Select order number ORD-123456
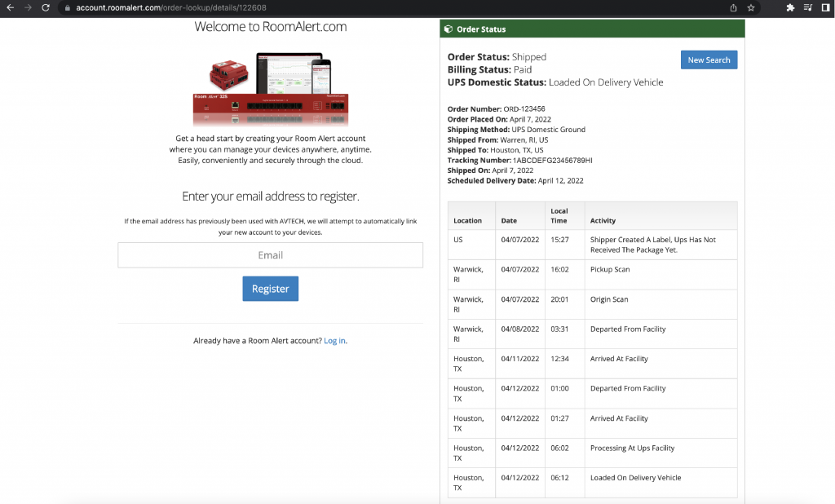The width and height of the screenshot is (835, 504). (x=524, y=109)
